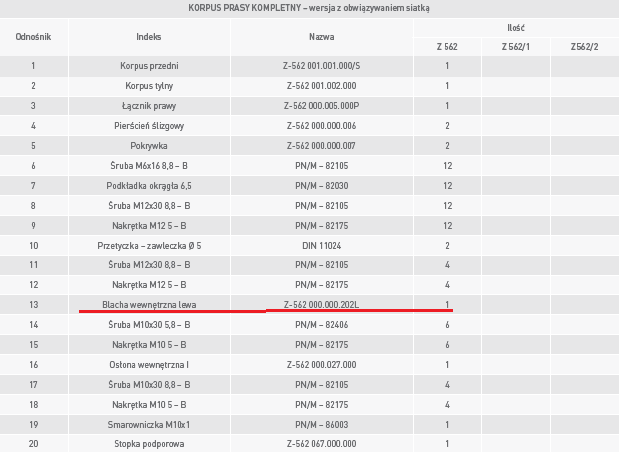Select the Z 562 quantity column header
619x452 pixels.
(447, 47)
